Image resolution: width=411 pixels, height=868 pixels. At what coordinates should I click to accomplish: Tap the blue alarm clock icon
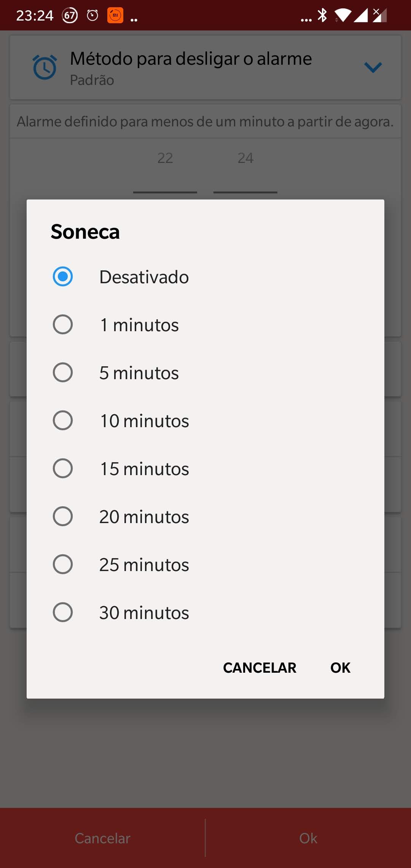click(45, 67)
